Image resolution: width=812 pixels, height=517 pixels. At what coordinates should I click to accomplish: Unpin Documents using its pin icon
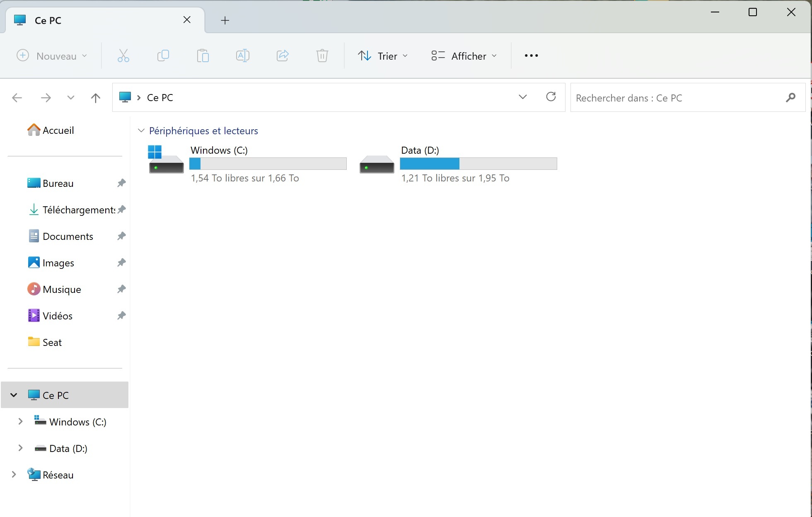pos(121,236)
